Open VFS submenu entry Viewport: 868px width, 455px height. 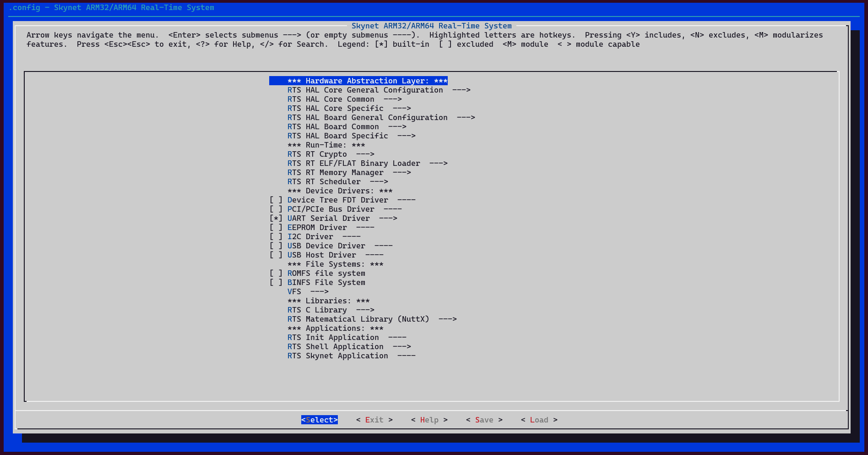(308, 292)
